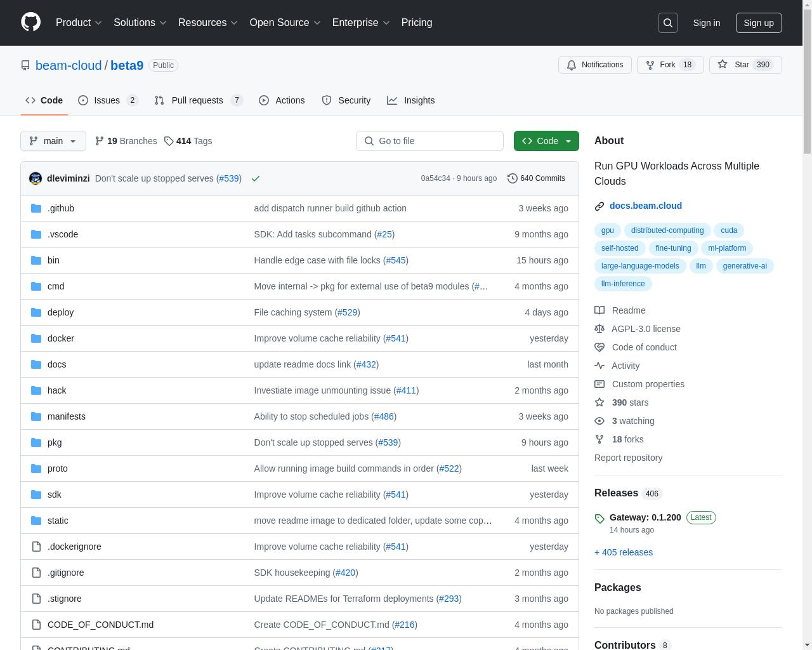
Task: Select the fine-tuning topic tag
Action: click(673, 248)
